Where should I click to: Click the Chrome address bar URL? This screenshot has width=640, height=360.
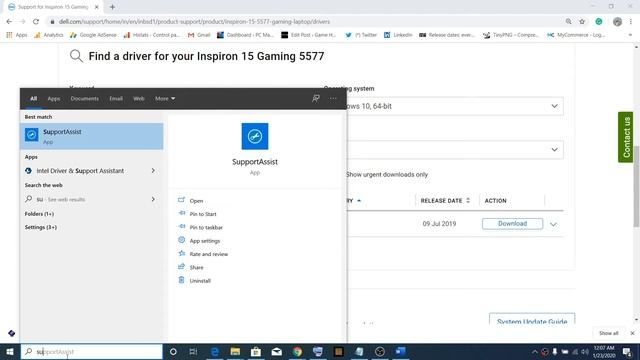[194, 22]
